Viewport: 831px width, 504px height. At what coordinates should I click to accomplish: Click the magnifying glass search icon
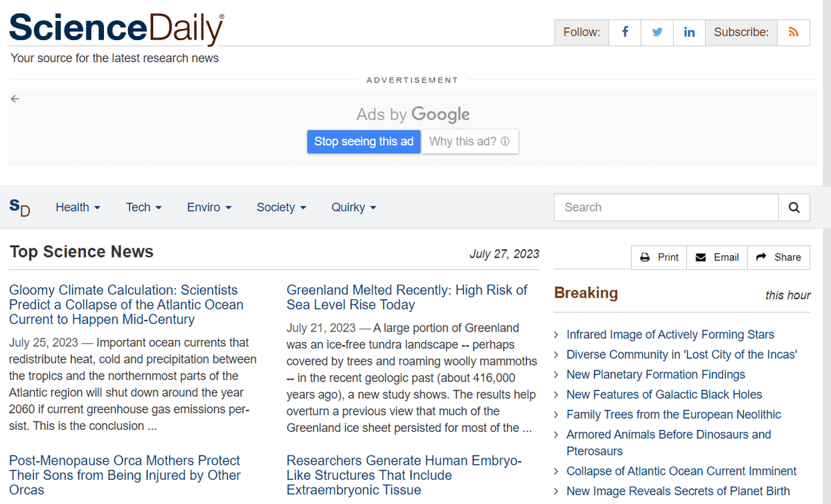click(x=794, y=207)
